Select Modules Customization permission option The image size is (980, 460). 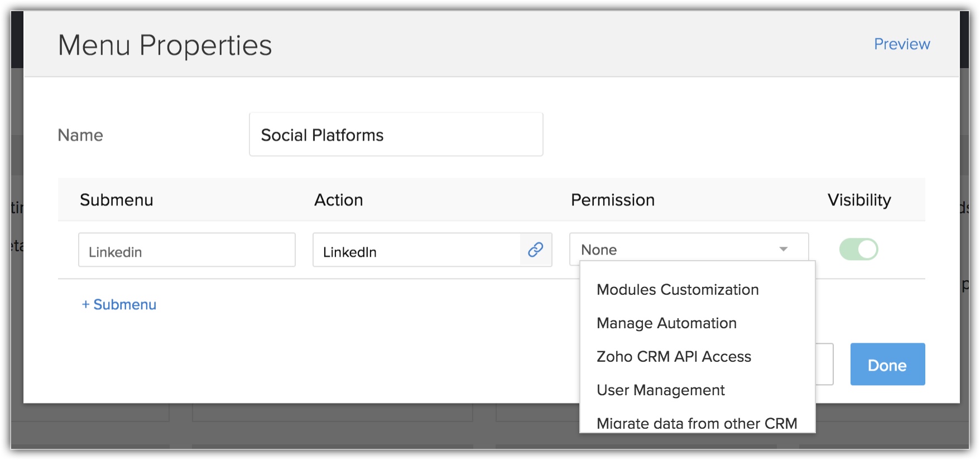point(678,290)
